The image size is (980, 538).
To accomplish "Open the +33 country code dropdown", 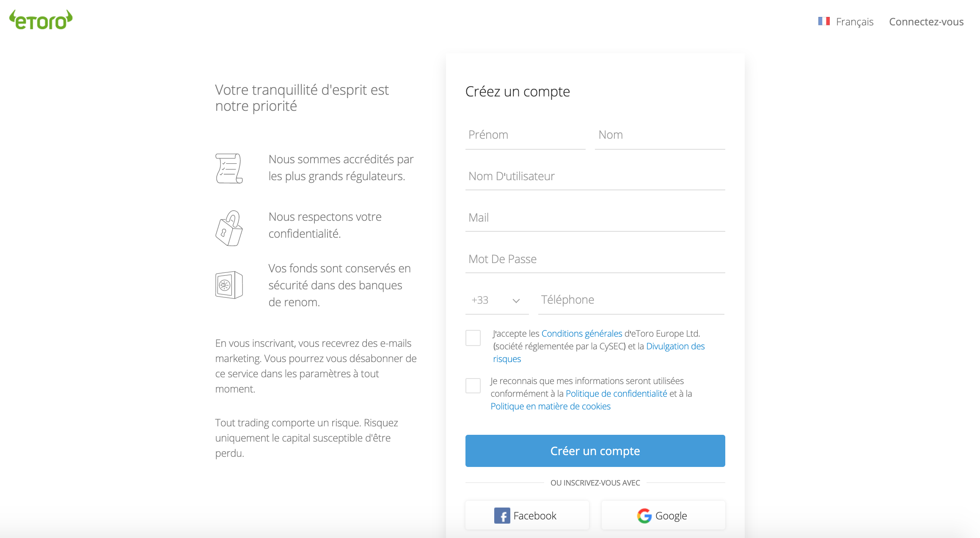I will click(x=497, y=300).
